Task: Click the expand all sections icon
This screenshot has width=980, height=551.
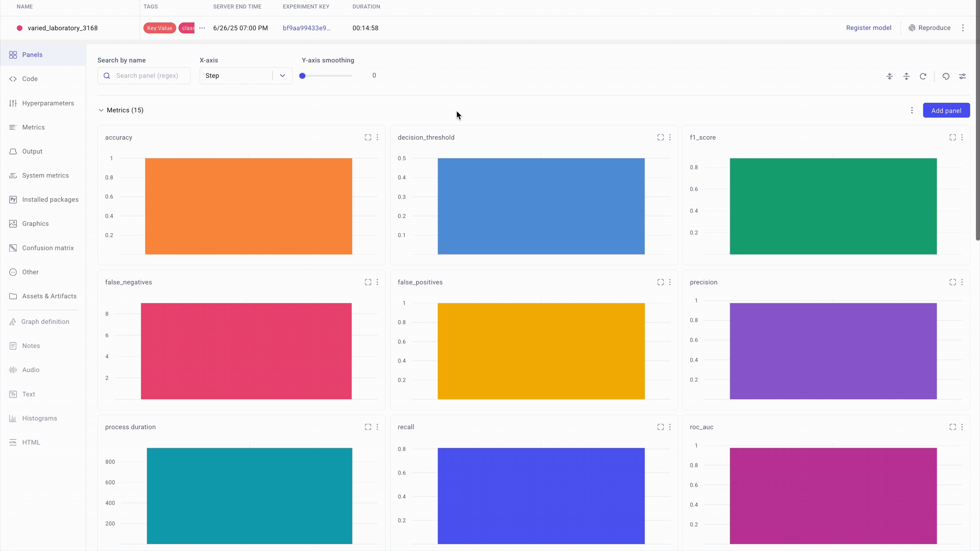Action: [x=906, y=76]
